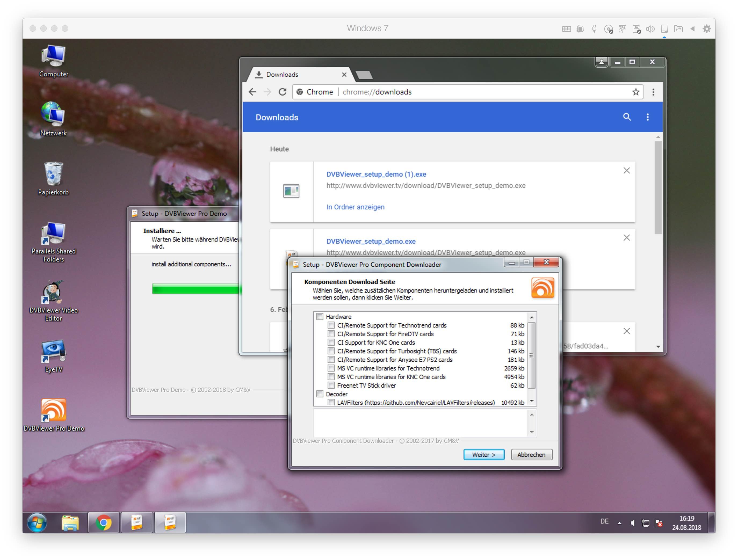
Task: Click component list scrollbar down arrow
Action: [x=532, y=401]
